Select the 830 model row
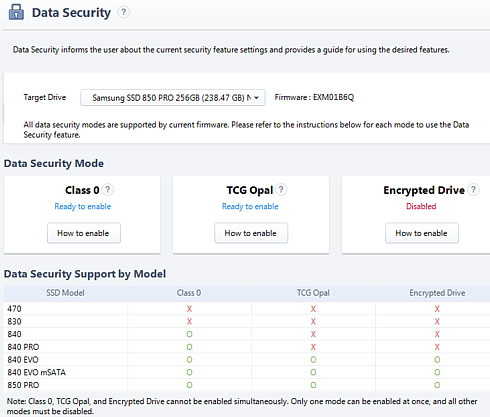Screen dimensions: 490x417 click(x=247, y=321)
